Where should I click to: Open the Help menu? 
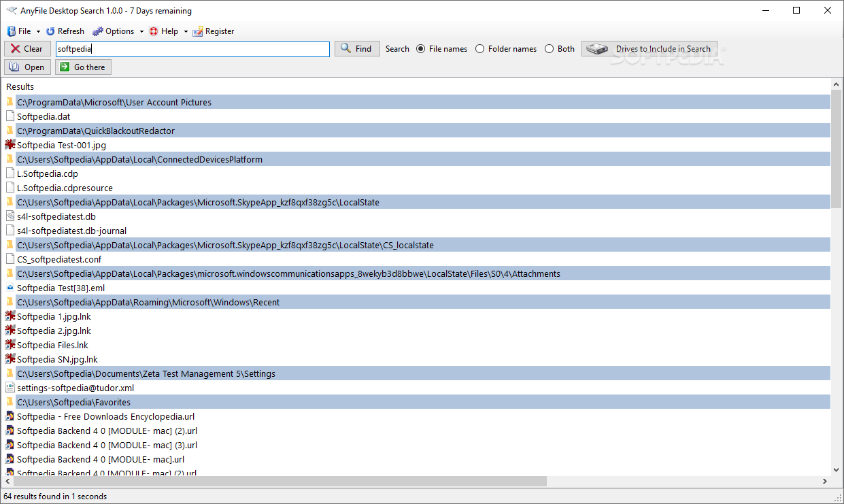point(164,31)
